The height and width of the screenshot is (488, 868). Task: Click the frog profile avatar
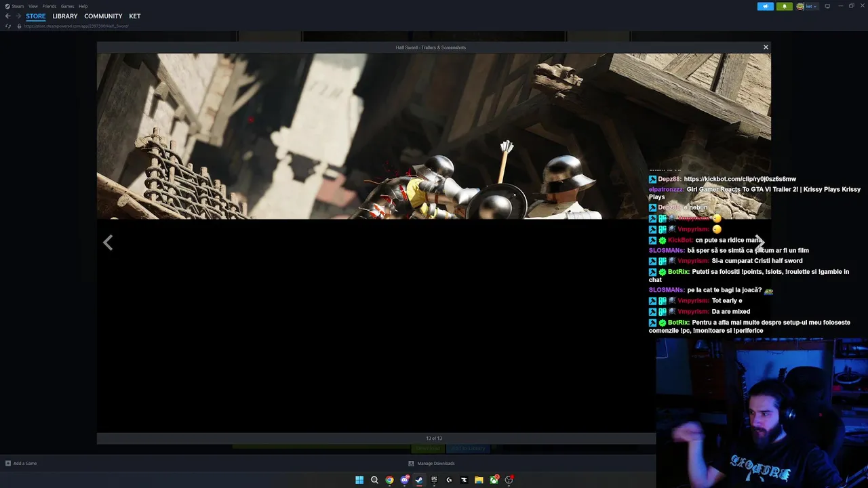(x=800, y=6)
